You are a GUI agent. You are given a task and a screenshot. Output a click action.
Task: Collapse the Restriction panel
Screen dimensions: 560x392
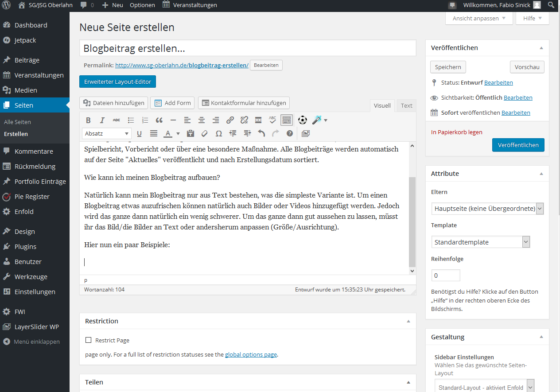pyautogui.click(x=408, y=321)
